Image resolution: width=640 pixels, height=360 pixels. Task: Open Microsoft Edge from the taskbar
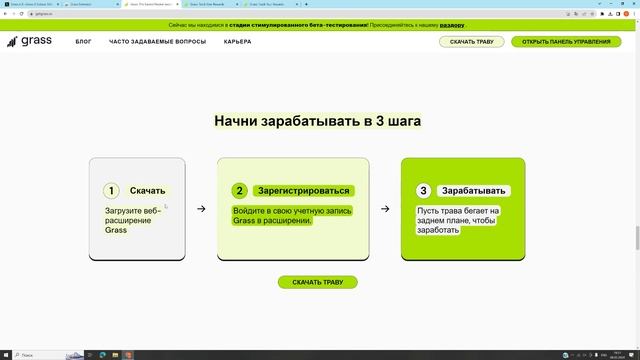(x=102, y=355)
